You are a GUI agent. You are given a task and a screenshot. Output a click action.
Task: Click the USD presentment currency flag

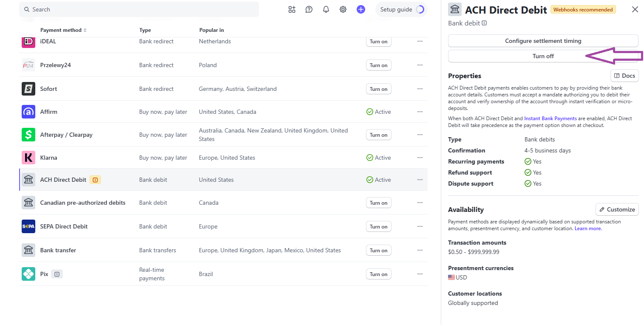point(451,277)
